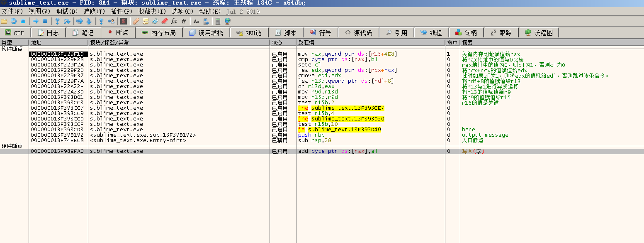Open the Variables hash icon
The width and height of the screenshot is (644, 243).
click(x=183, y=21)
